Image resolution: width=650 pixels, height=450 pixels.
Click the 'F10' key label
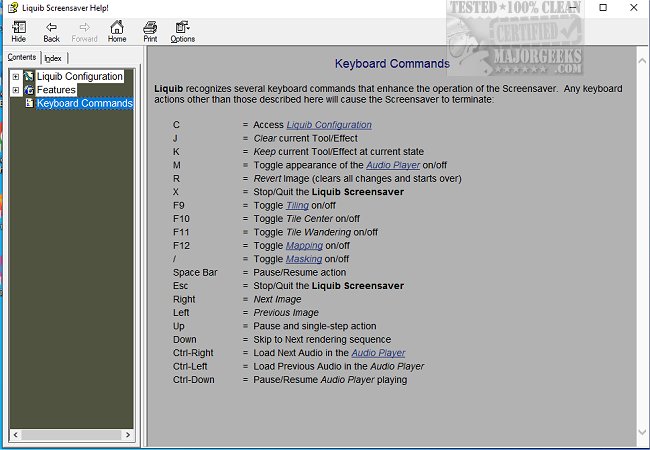(181, 218)
